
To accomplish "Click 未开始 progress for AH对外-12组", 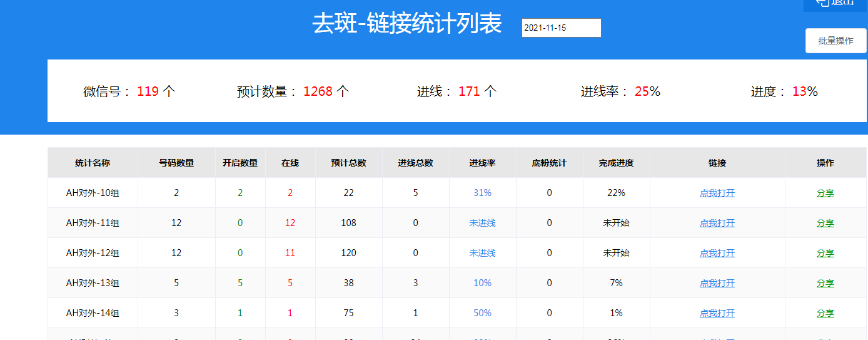I will [617, 253].
